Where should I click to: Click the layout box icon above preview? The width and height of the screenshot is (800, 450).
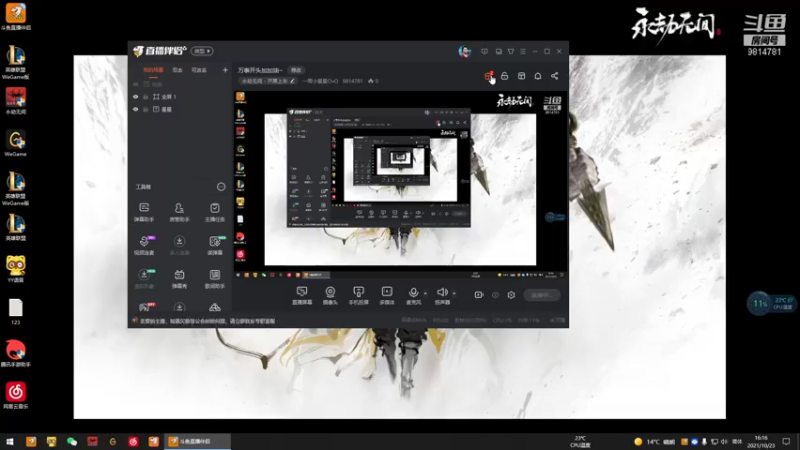coord(521,76)
